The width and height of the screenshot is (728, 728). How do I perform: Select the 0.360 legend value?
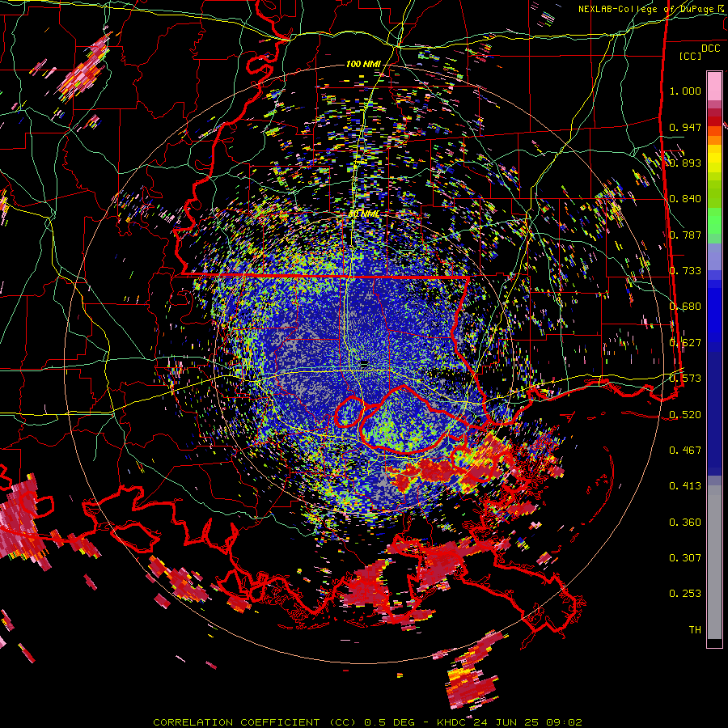click(685, 522)
